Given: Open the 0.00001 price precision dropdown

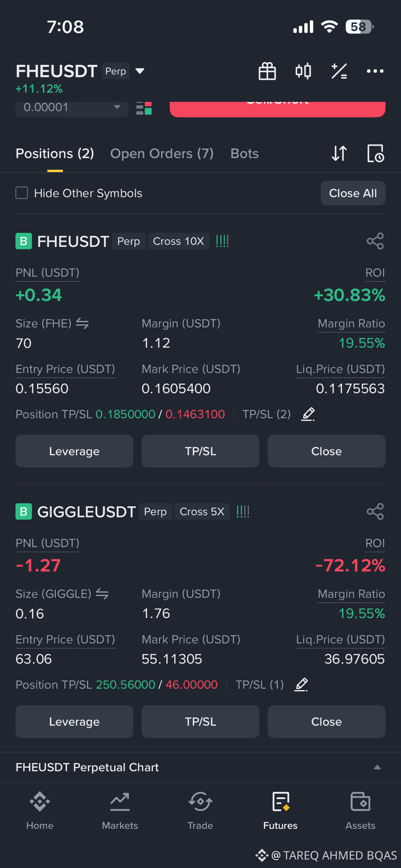Looking at the screenshot, I should pos(72,108).
